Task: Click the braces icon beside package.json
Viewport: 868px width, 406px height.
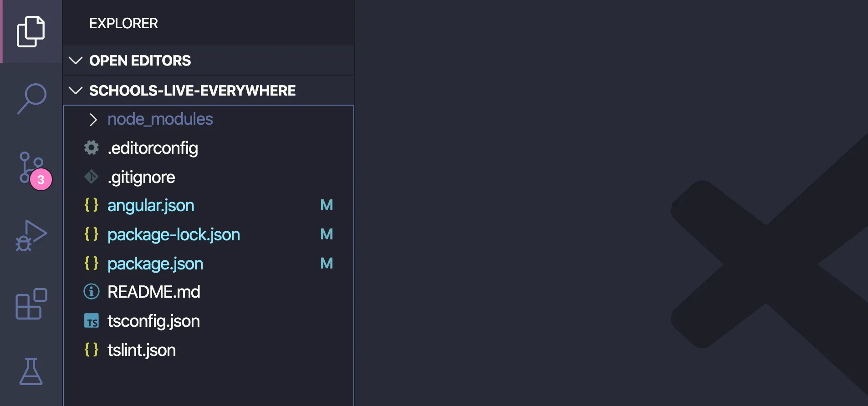Action: (92, 263)
